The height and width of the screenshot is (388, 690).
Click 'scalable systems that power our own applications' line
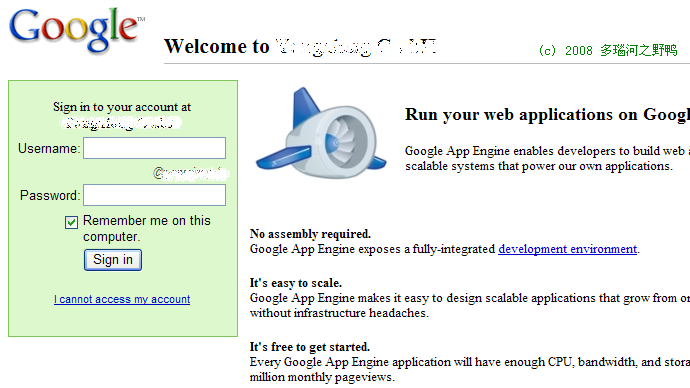pyautogui.click(x=539, y=166)
